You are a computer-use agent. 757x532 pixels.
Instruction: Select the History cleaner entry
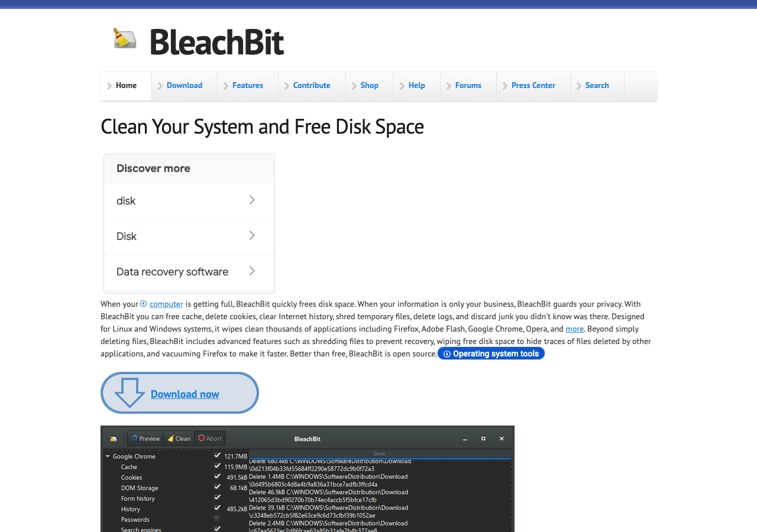[131, 509]
